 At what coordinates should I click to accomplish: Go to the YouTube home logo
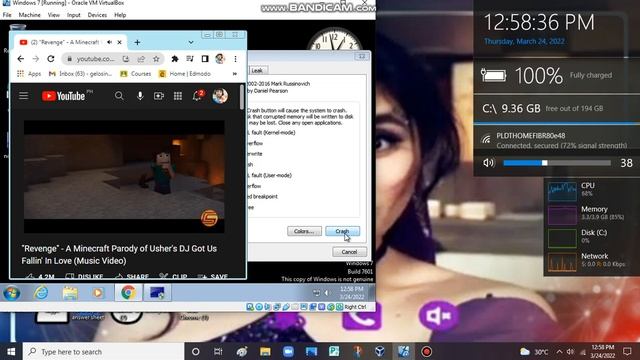(x=63, y=96)
